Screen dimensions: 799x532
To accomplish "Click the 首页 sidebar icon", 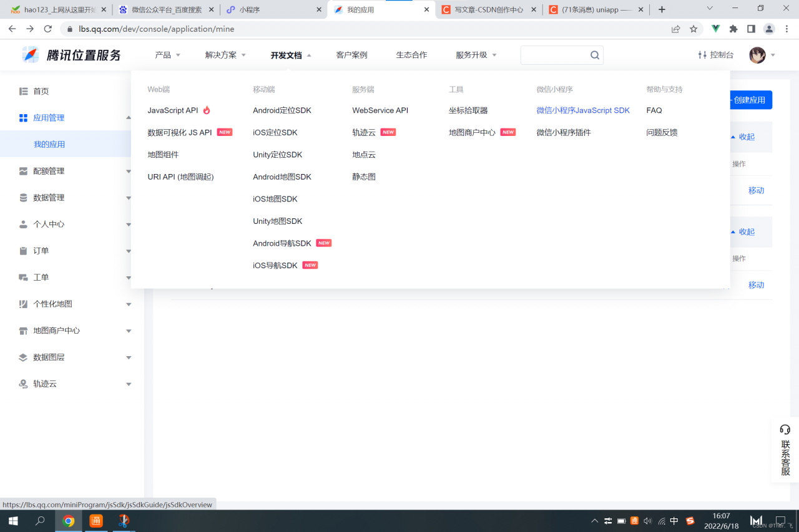I will [23, 91].
